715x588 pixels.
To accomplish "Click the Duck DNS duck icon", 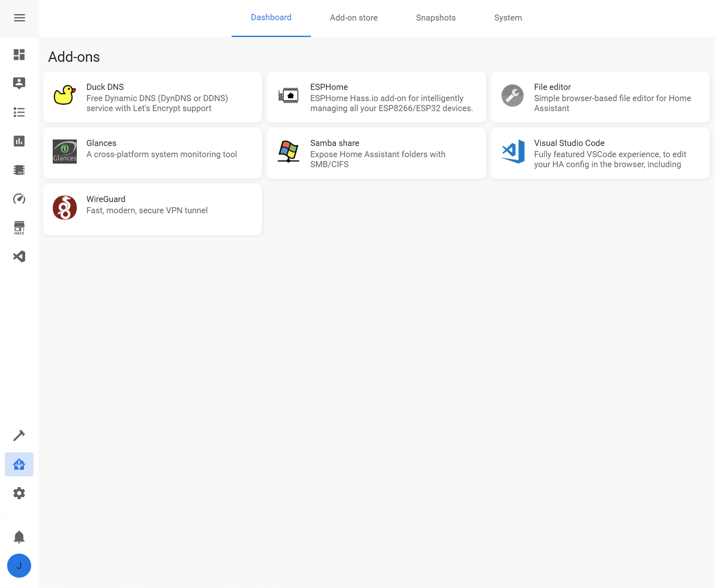I will point(65,95).
